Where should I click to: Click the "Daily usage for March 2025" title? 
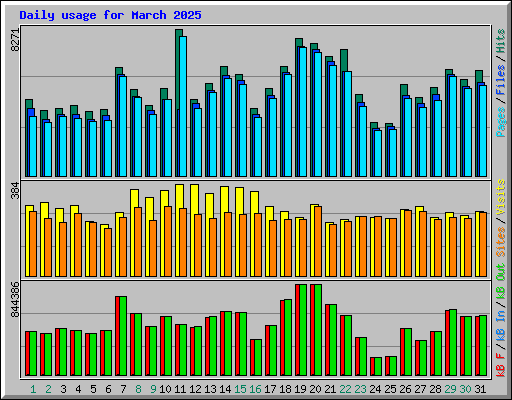110,15
